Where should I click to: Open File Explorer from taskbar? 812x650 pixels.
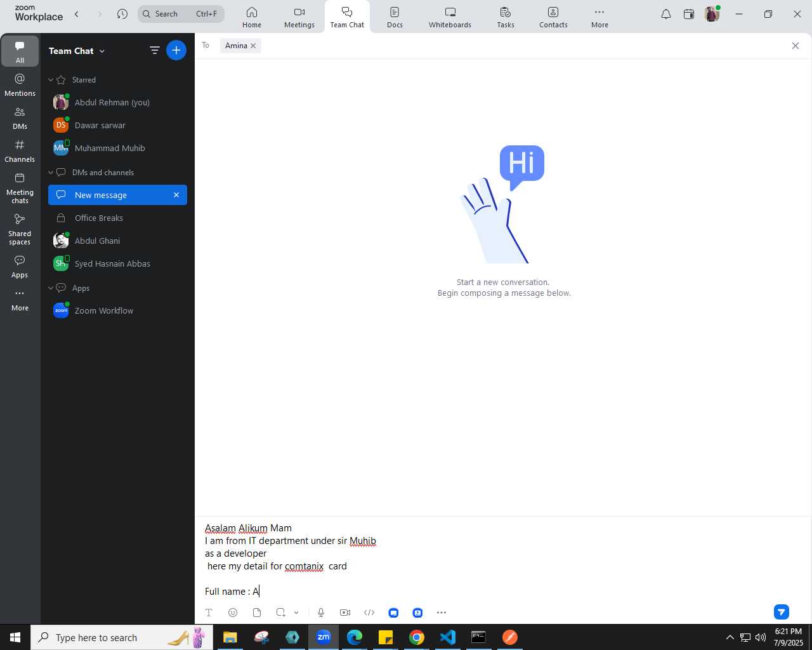pyautogui.click(x=230, y=637)
